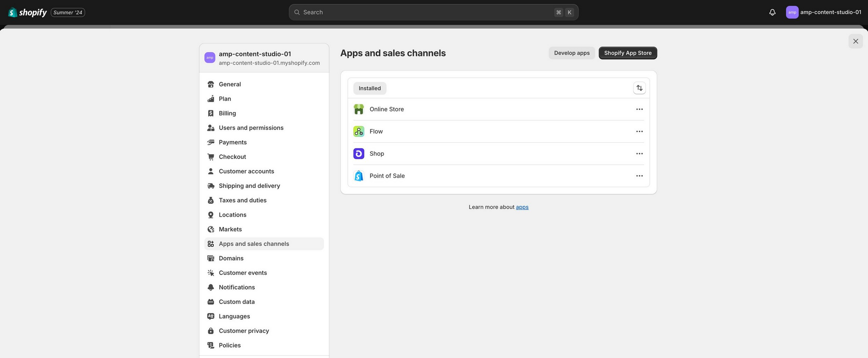Click the Shop app name
The width and height of the screenshot is (868, 358).
coord(377,154)
